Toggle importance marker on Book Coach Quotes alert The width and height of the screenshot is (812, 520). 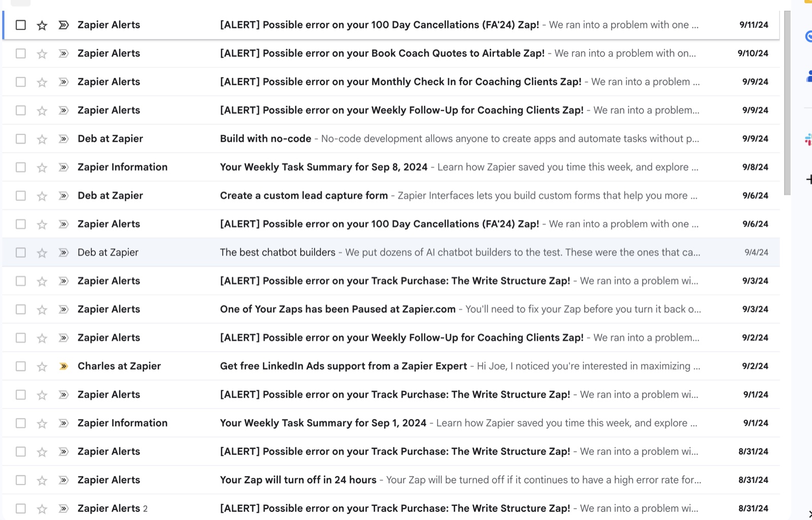pyautogui.click(x=63, y=53)
